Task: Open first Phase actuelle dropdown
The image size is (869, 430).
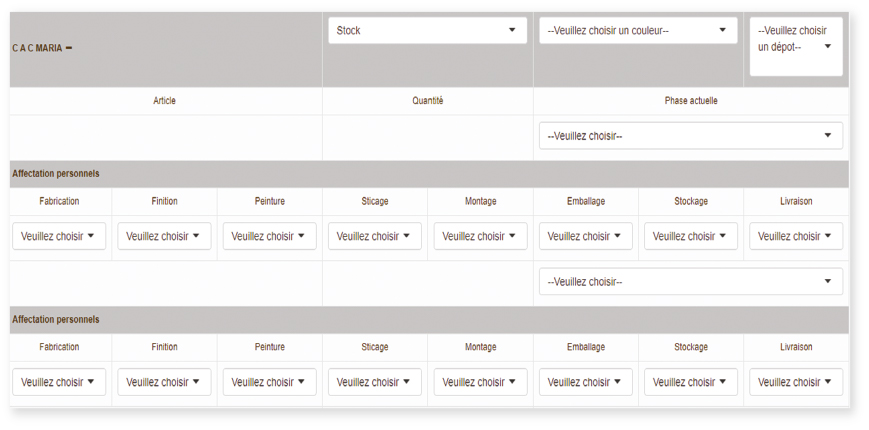Action: pyautogui.click(x=691, y=136)
